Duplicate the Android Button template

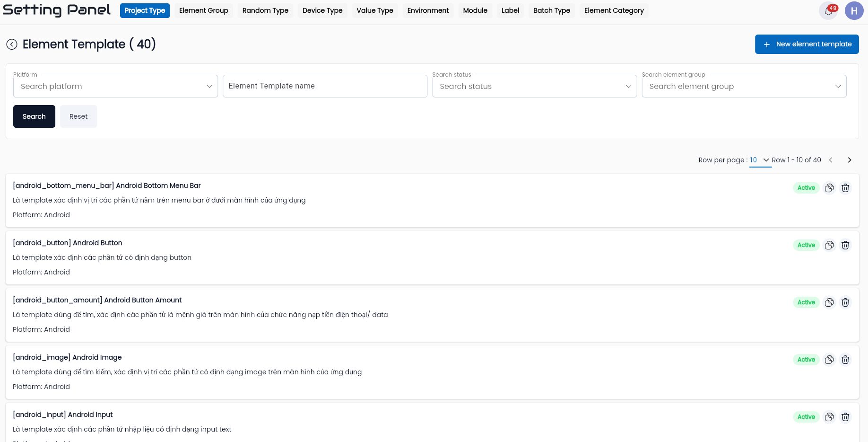[829, 245]
